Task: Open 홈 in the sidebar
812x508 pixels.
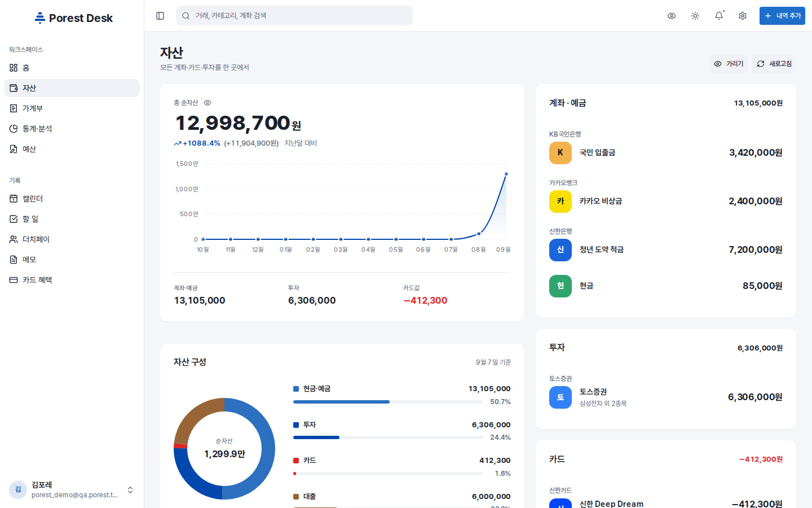Action: pos(72,68)
